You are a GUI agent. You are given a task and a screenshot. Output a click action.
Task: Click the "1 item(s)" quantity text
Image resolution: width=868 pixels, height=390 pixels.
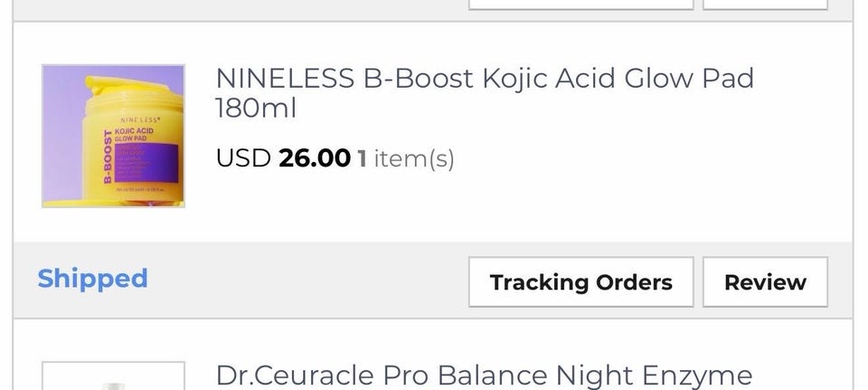coord(405,158)
